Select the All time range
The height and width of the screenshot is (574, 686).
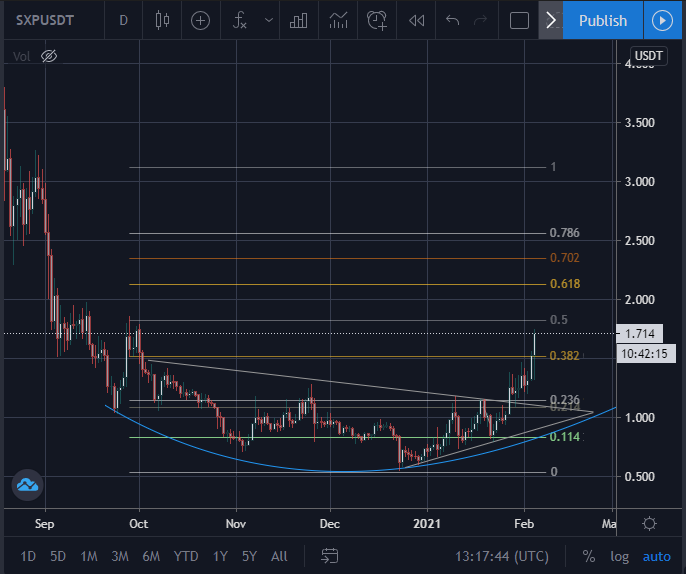279,556
